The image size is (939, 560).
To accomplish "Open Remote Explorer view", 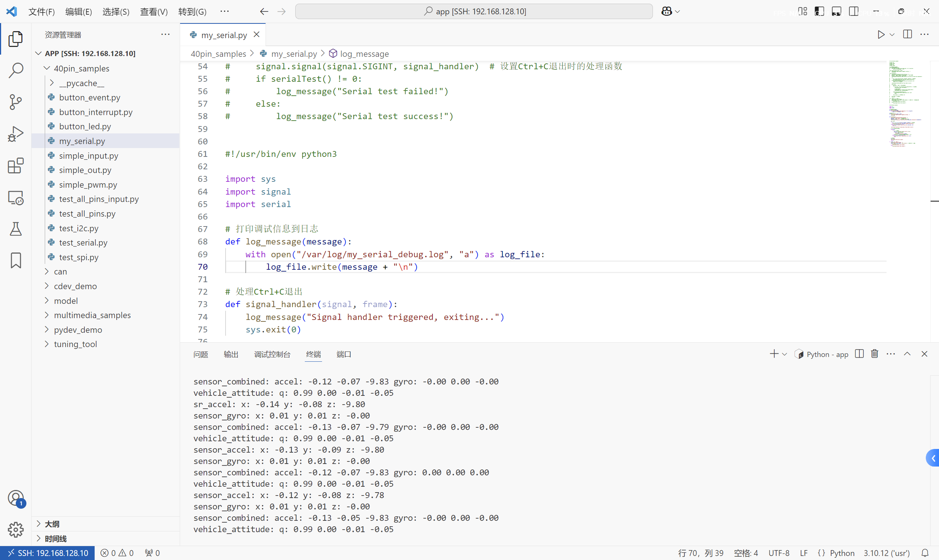I will point(15,198).
